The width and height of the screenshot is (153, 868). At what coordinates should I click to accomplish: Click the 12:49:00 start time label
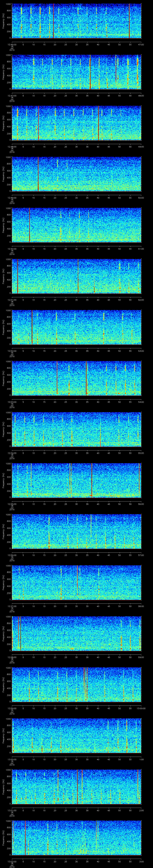tap(12, 198)
